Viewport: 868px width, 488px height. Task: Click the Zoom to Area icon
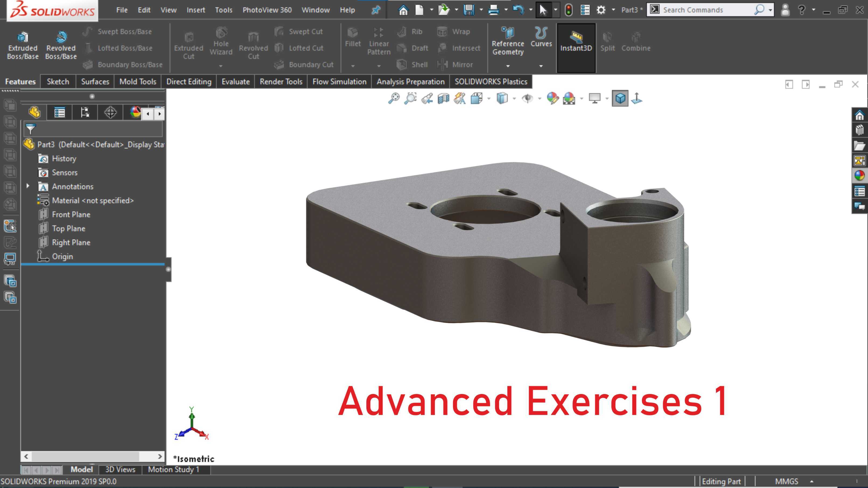410,98
